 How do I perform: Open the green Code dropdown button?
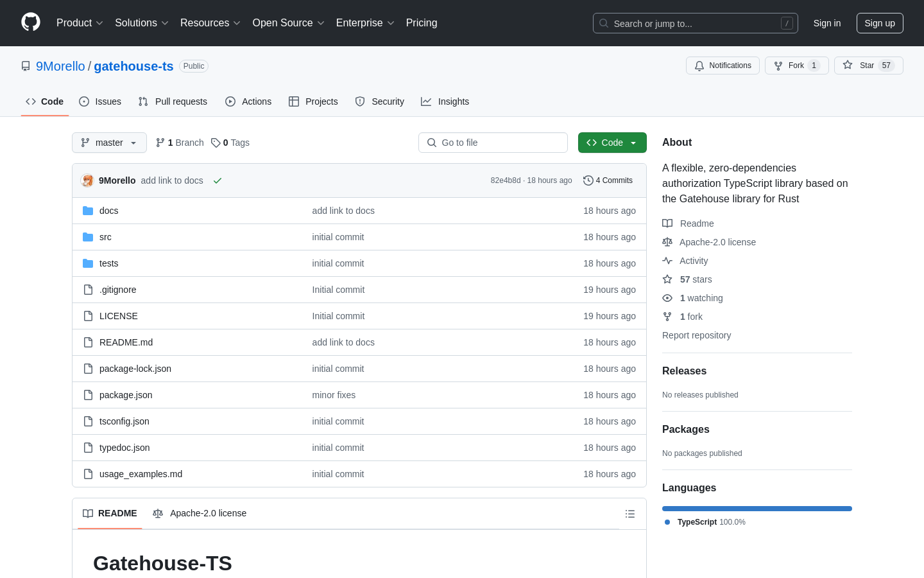(612, 143)
